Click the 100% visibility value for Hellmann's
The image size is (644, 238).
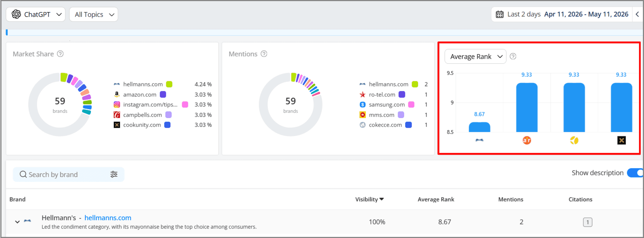tap(377, 222)
